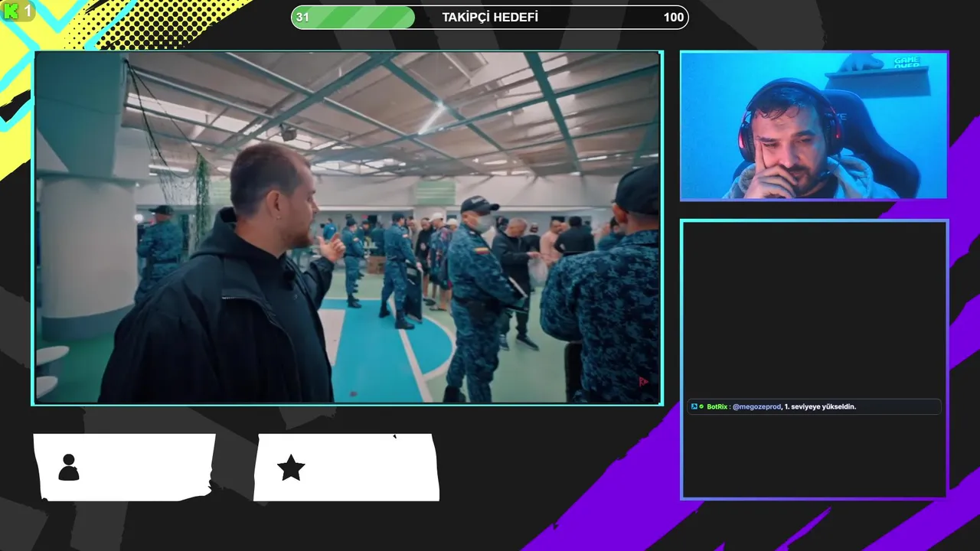Viewport: 980px width, 551px height.
Task: Click the red watermark logo in video corner
Action: point(643,381)
